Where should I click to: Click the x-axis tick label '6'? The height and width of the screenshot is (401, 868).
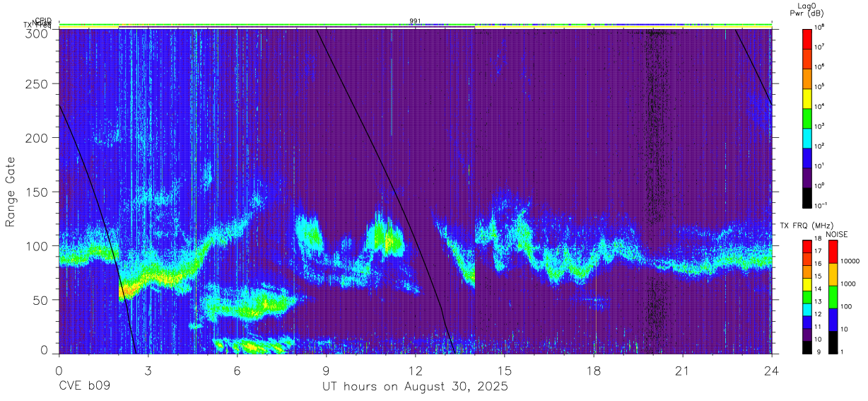237,371
